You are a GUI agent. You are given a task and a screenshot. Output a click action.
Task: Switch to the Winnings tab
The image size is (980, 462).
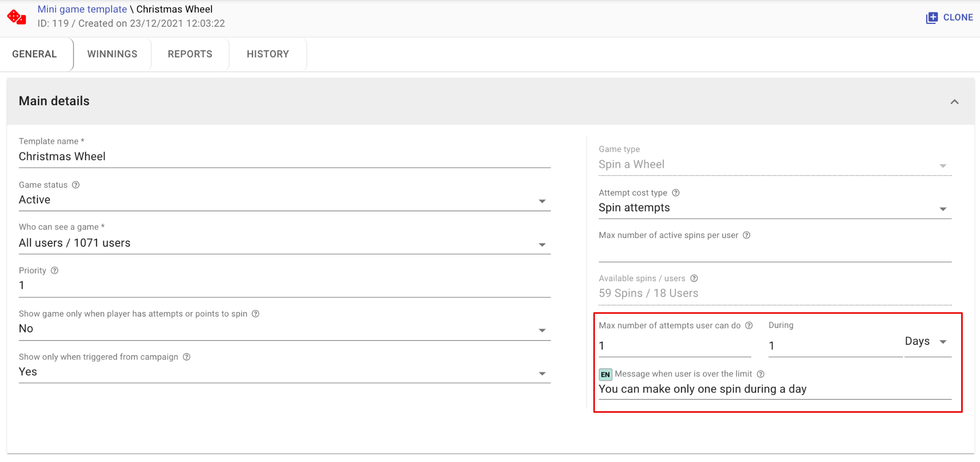[x=112, y=54]
